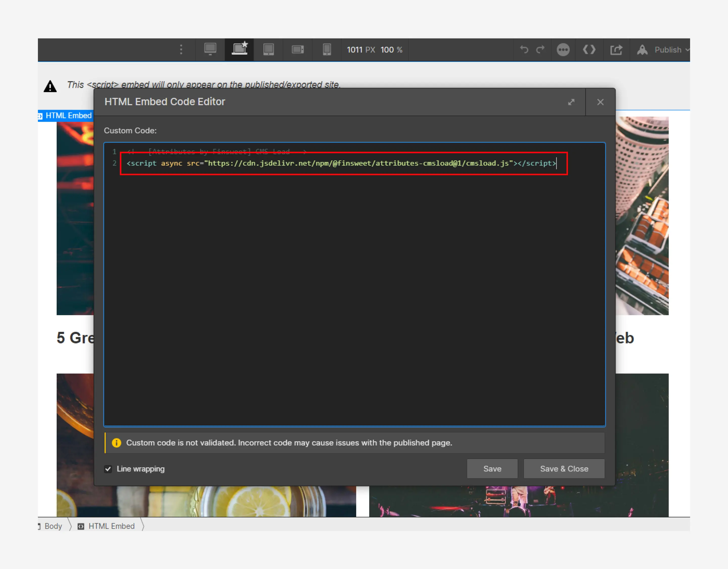Open the ellipsis more-options menu
Screen dimensions: 728x569
563,49
